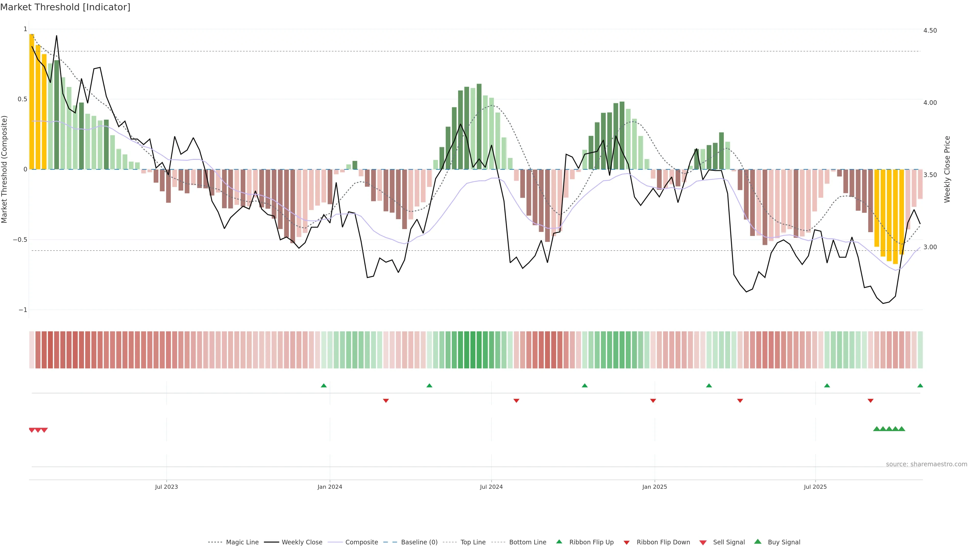Image resolution: width=980 pixels, height=551 pixels.
Task: Hide the Composite line via legend
Action: pos(361,542)
